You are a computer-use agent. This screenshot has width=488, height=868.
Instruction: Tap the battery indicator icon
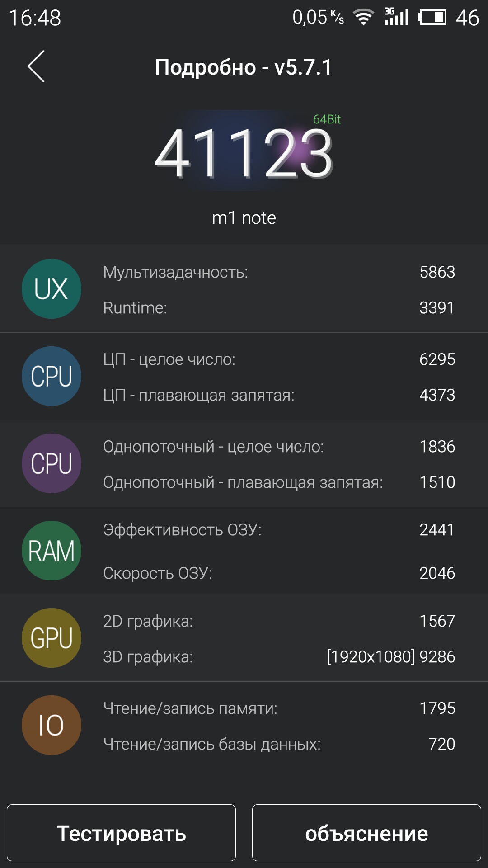pyautogui.click(x=432, y=17)
